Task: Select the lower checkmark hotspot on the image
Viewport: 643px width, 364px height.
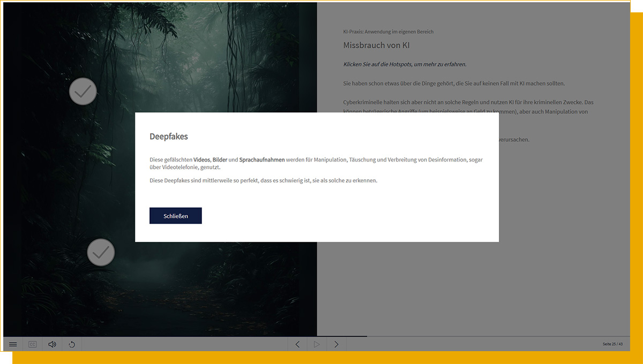Action: (x=101, y=252)
